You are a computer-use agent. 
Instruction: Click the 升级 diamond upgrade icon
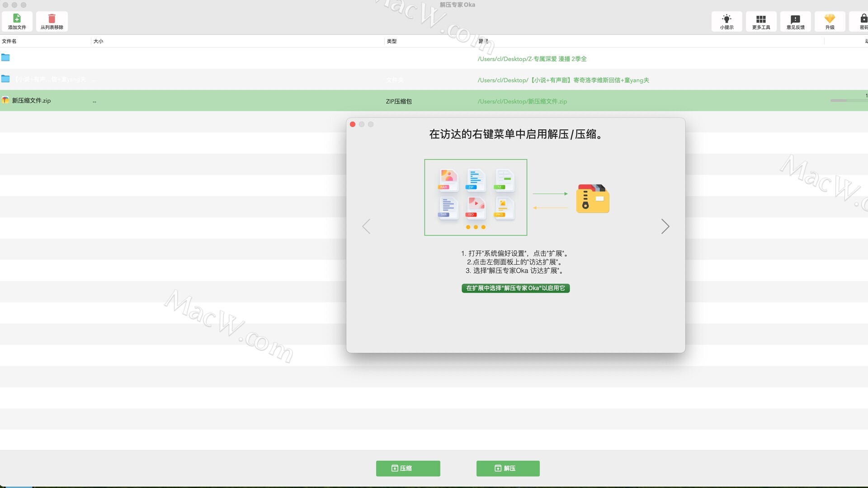click(x=830, y=19)
